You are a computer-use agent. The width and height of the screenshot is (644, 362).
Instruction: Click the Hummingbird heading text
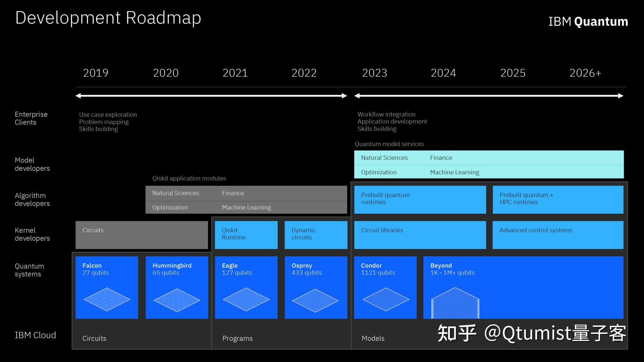coord(172,265)
